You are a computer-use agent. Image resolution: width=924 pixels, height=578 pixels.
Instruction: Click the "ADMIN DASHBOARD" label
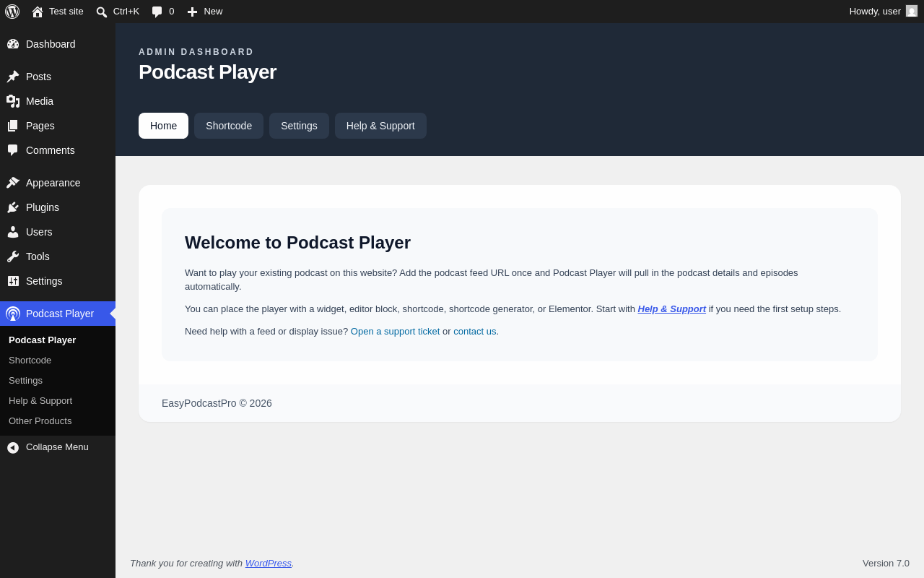(196, 52)
